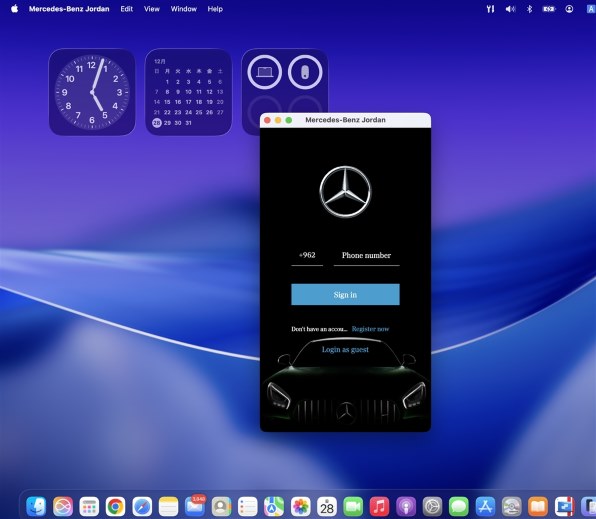Open the Mercedes-Benz Jordan app menu
This screenshot has width=596, height=519.
(69, 9)
